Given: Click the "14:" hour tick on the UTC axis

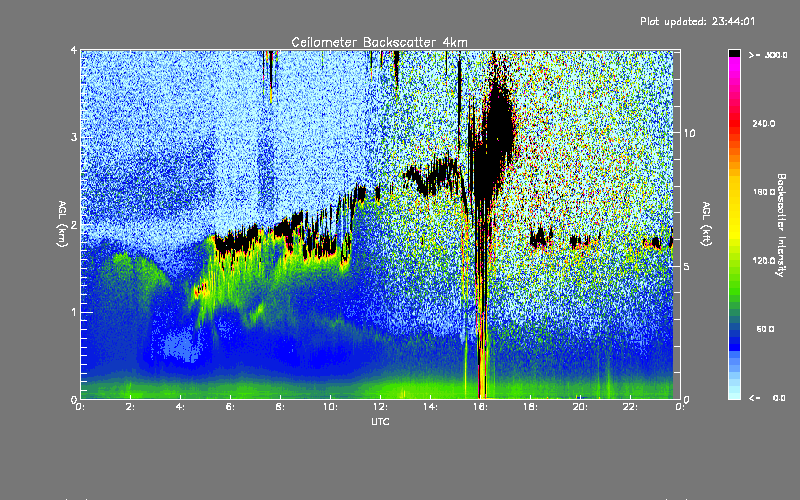Looking at the screenshot, I should (431, 407).
